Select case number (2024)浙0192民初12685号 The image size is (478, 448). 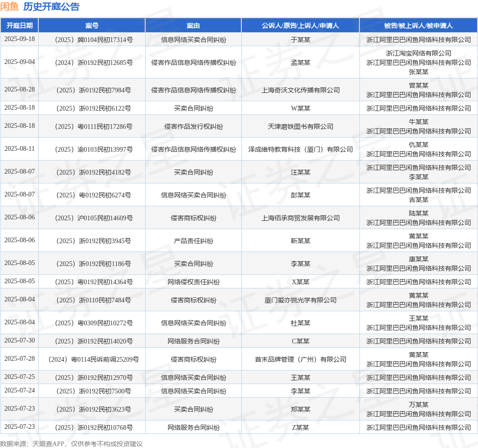(x=94, y=63)
